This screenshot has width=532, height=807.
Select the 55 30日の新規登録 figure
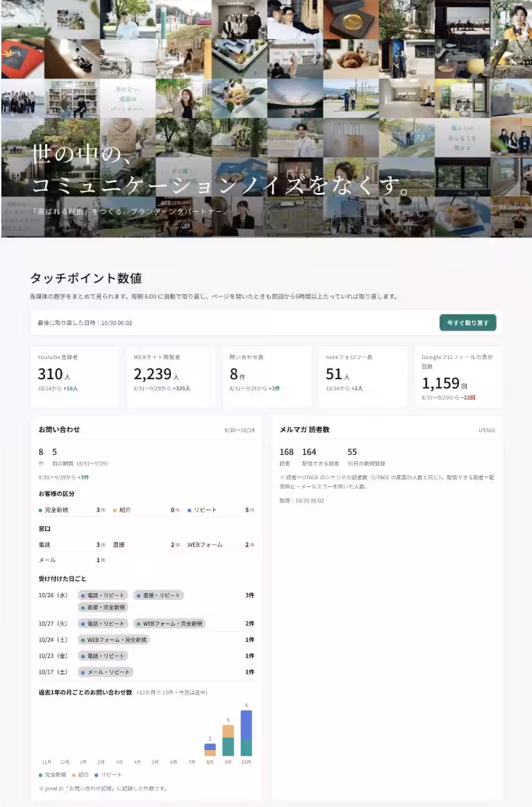[366, 456]
